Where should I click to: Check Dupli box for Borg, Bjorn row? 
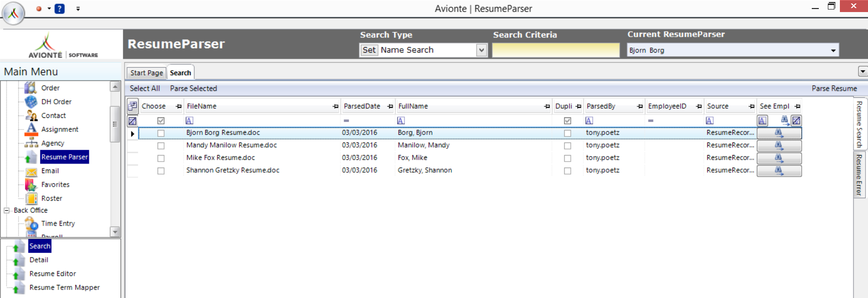pos(567,133)
